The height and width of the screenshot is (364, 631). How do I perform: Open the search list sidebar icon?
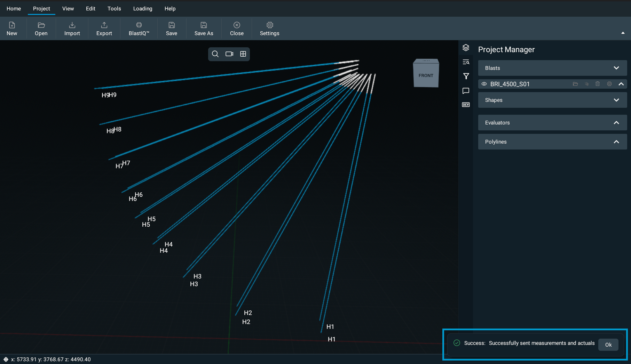(466, 62)
